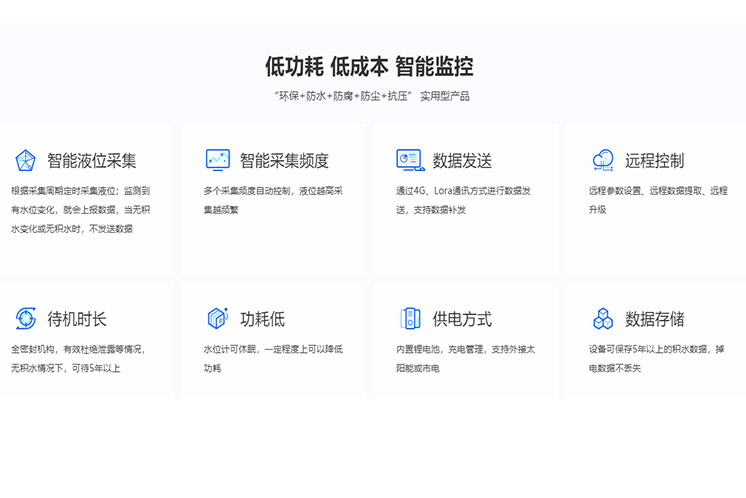Click the description text under 供电方式
Image resolution: width=746 pixels, height=498 pixels.
pyautogui.click(x=465, y=358)
